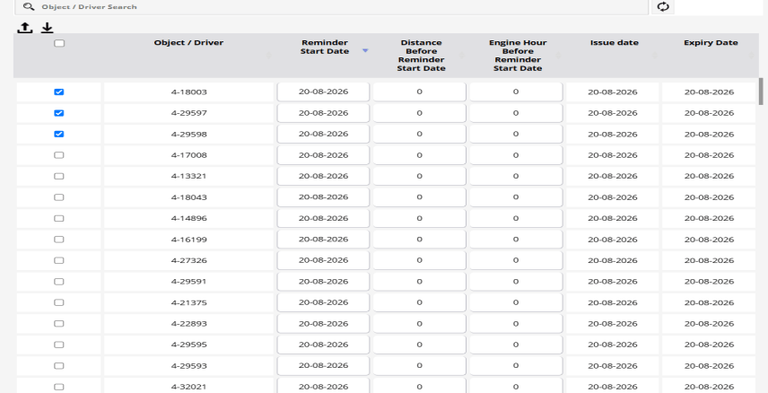768x393 pixels.
Task: Edit Distance value for 4-13321
Action: pos(419,176)
